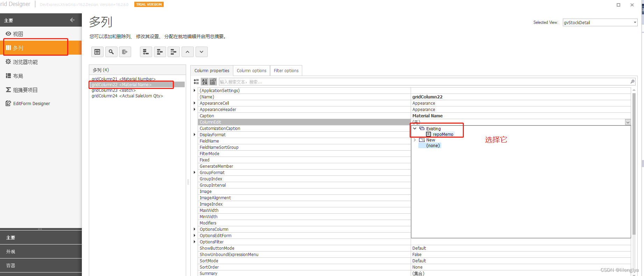Select the ImageAlignment property row
This screenshot has width=644, height=276.
tap(304, 198)
